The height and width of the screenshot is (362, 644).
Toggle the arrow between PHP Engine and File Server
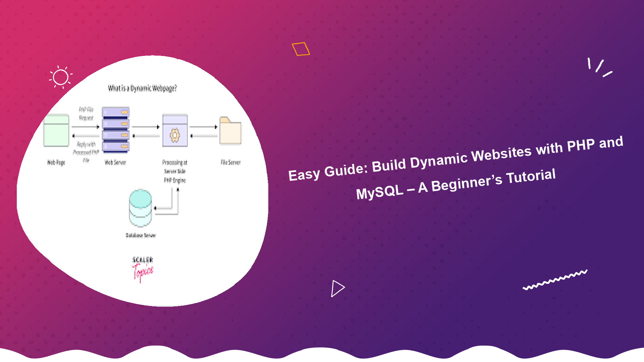point(203,126)
